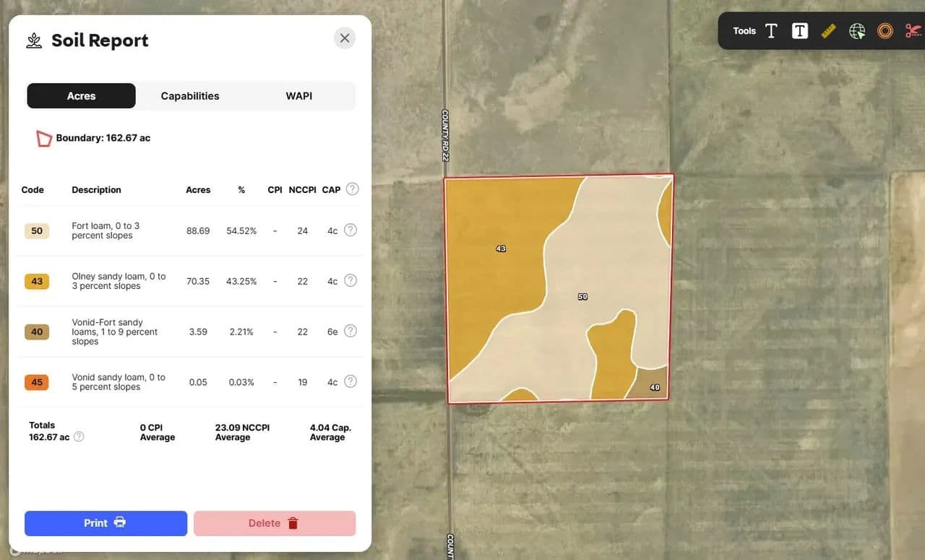The image size is (925, 560).
Task: Click help icon next to Totals
Action: pos(79,437)
